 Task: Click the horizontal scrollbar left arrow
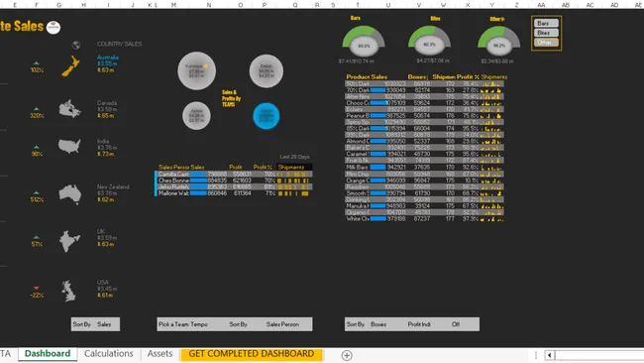(550, 355)
